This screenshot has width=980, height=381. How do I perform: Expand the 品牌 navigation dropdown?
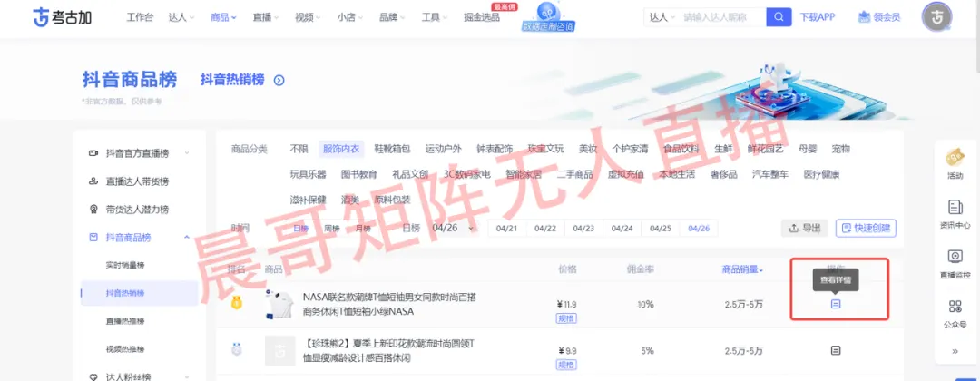point(392,17)
